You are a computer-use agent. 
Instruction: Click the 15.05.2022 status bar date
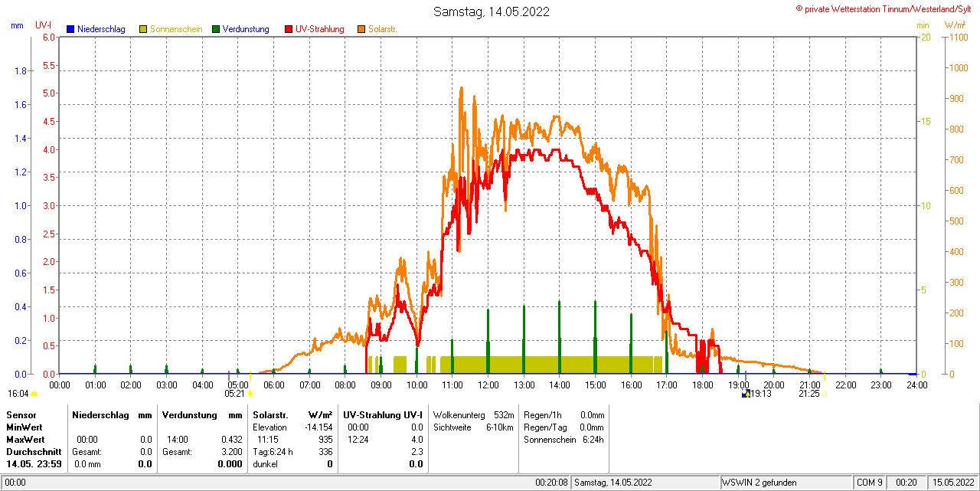(x=952, y=483)
